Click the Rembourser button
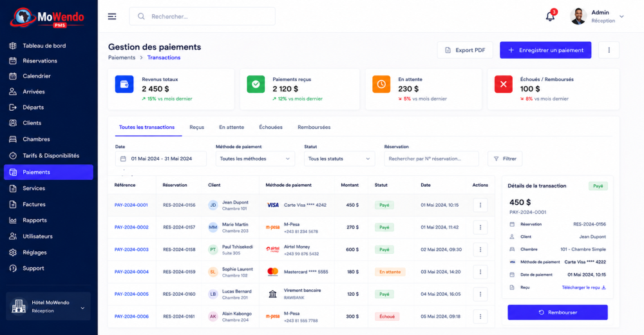 click(557, 312)
